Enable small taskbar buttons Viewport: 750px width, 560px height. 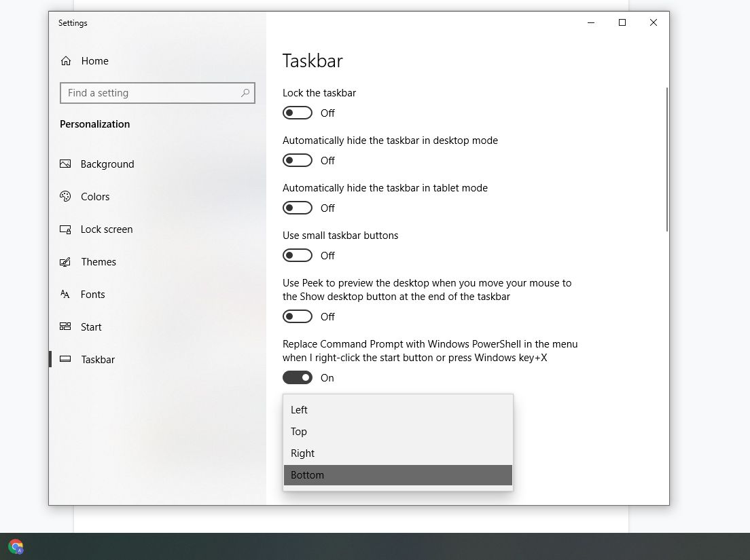[297, 255]
